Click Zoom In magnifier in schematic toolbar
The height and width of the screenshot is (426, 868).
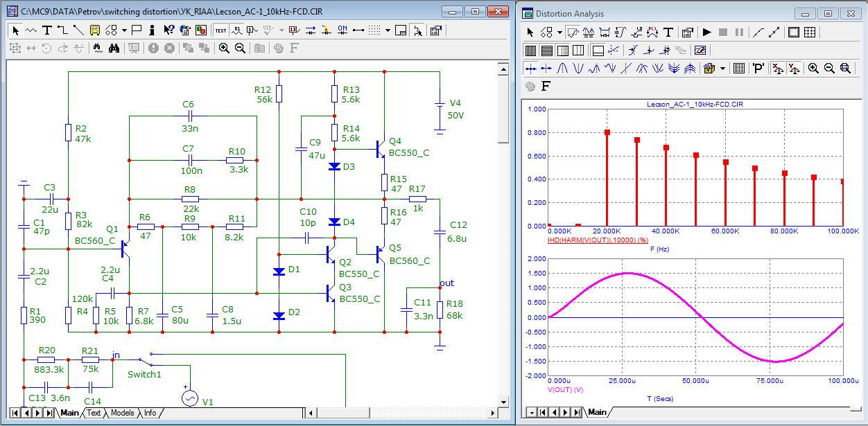pos(224,48)
